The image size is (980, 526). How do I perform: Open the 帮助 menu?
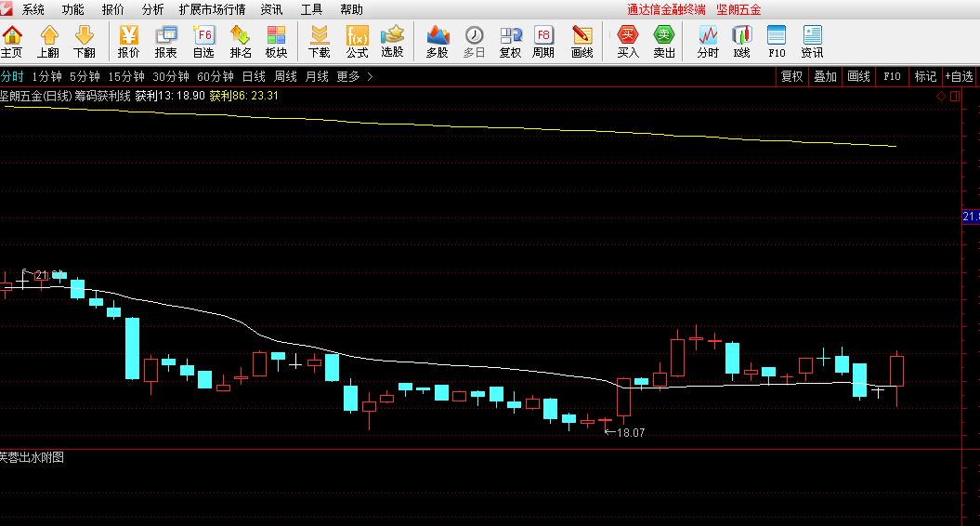[x=351, y=9]
